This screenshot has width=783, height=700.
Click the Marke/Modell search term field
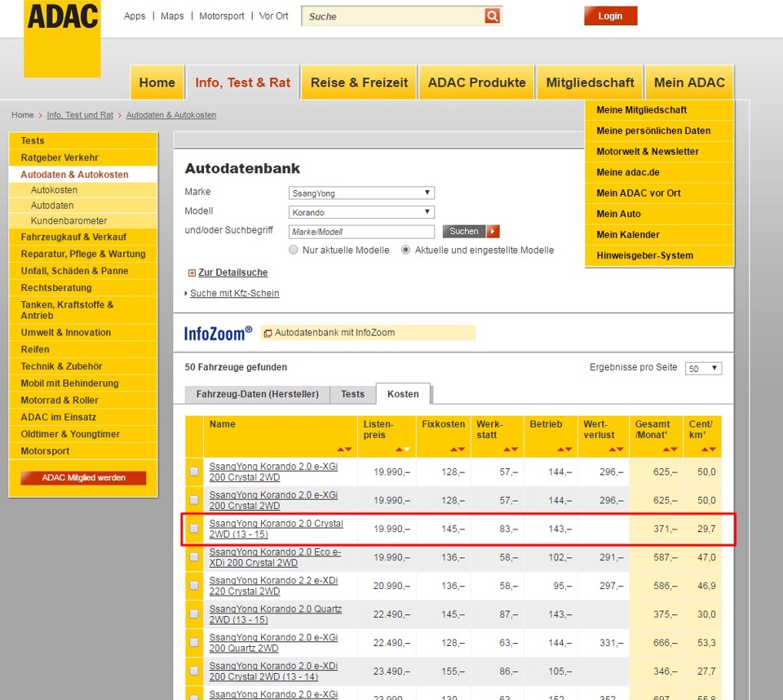(361, 232)
